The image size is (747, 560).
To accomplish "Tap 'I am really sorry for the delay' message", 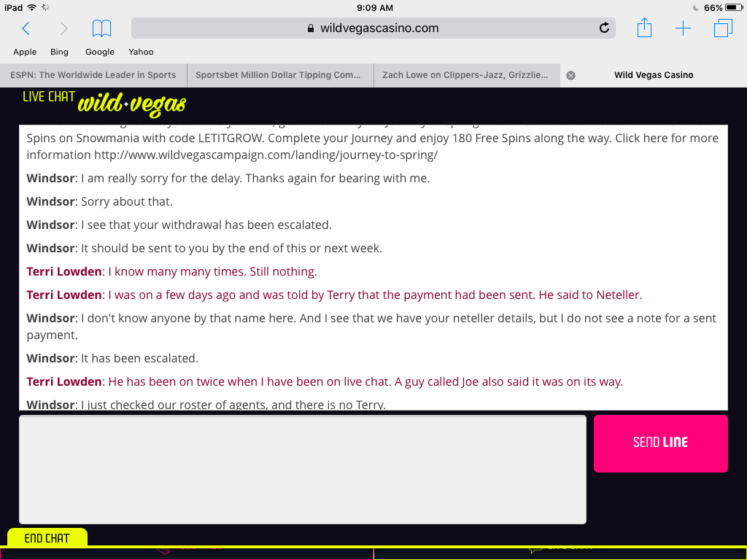I will (x=228, y=178).
